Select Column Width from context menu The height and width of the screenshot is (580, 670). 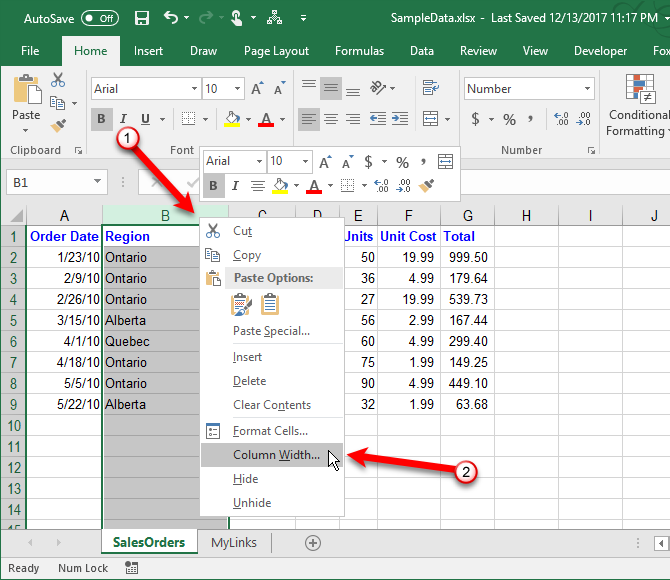(x=276, y=455)
